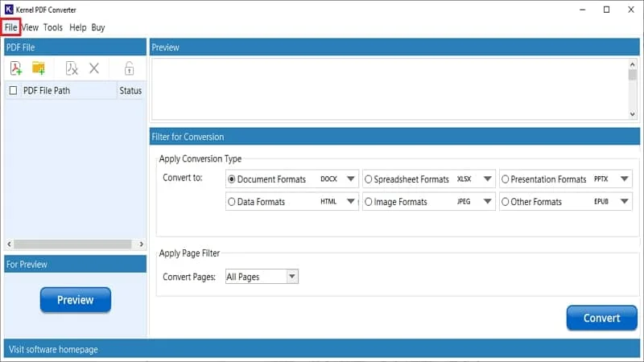Open the DOCX document format dropdown
644x362 pixels.
pyautogui.click(x=350, y=179)
